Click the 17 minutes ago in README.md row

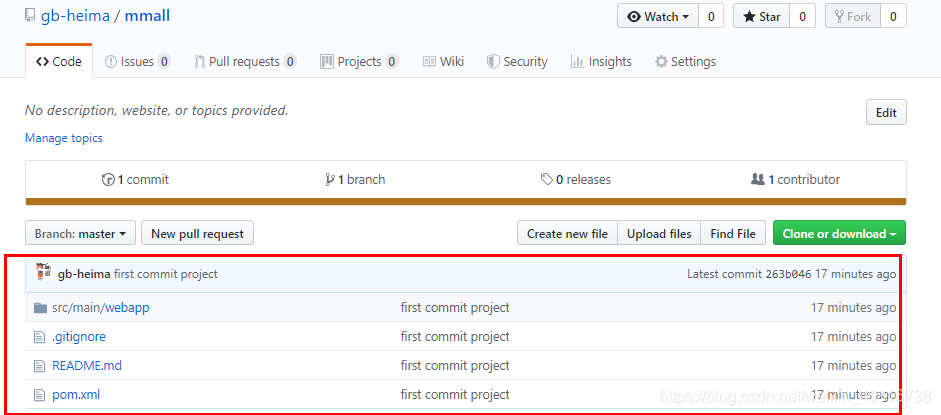coord(853,365)
